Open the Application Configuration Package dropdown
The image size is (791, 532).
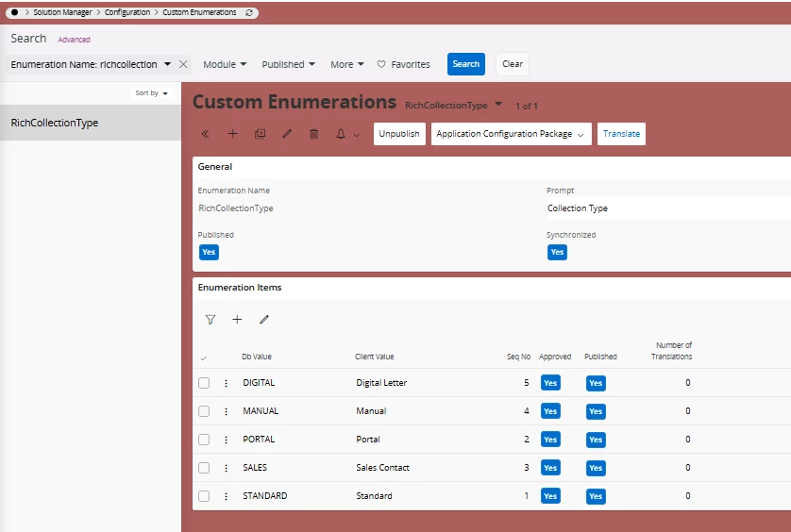coord(512,134)
